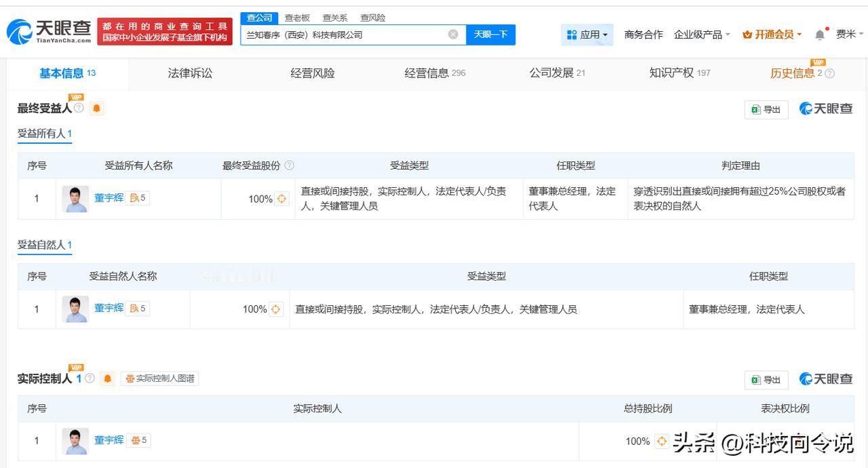Select the 受益所有人 1 sub-tab
This screenshot has width=868, height=468.
pos(45,134)
